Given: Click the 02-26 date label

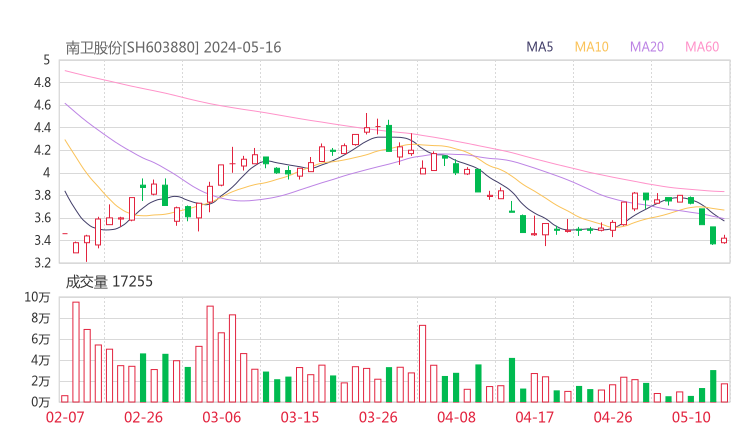Looking at the screenshot, I should coord(143,417).
